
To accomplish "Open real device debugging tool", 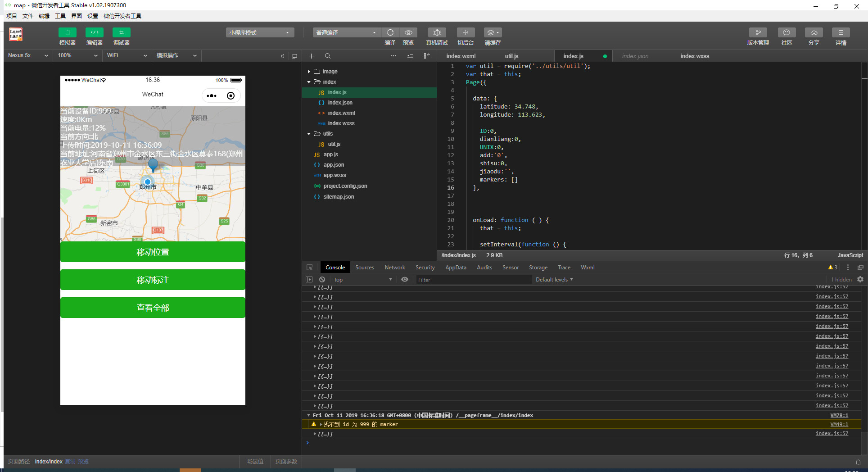I will (437, 32).
